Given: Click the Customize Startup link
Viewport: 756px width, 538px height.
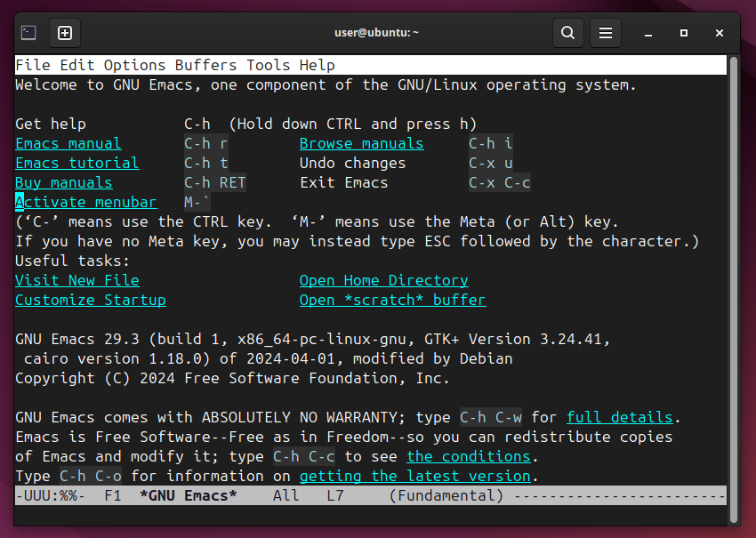Looking at the screenshot, I should (x=91, y=300).
